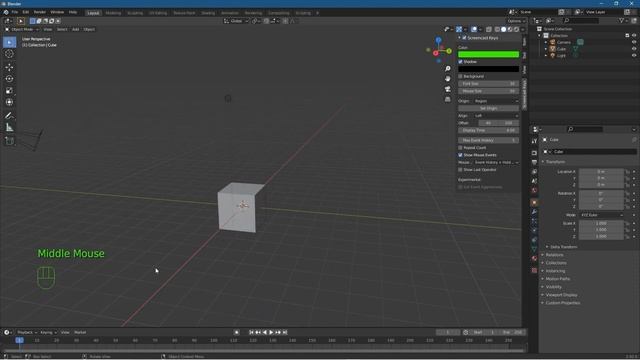Image resolution: width=640 pixels, height=360 pixels.
Task: Open the Object properties orange tab
Action: pyautogui.click(x=534, y=202)
